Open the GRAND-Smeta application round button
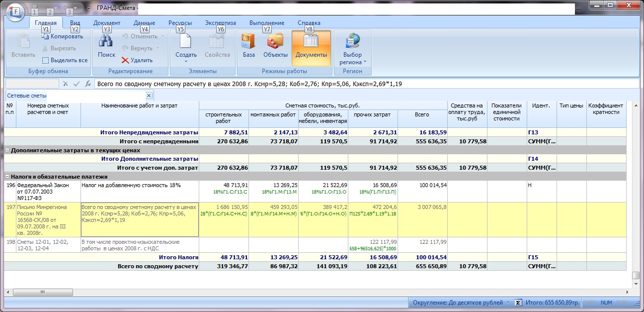Image resolution: width=644 pixels, height=312 pixels. click(15, 11)
